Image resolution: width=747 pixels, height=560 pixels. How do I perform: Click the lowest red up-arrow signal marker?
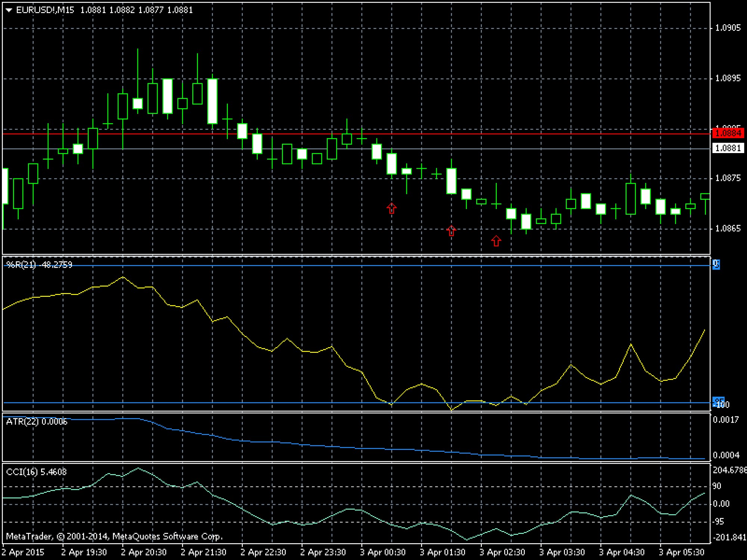point(496,241)
